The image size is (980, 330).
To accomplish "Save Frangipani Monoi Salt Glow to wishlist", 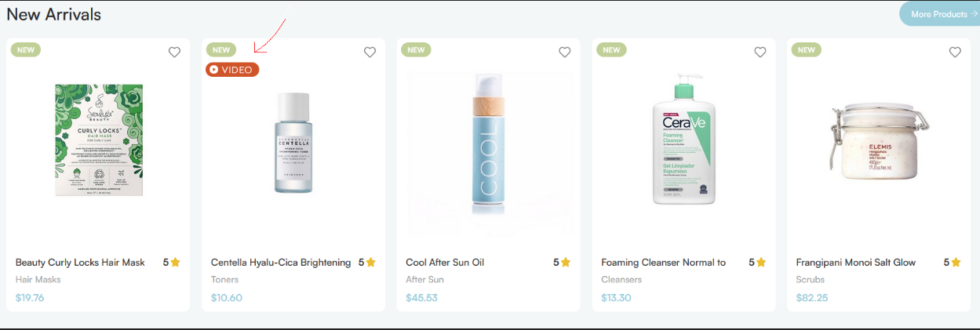I will click(955, 53).
